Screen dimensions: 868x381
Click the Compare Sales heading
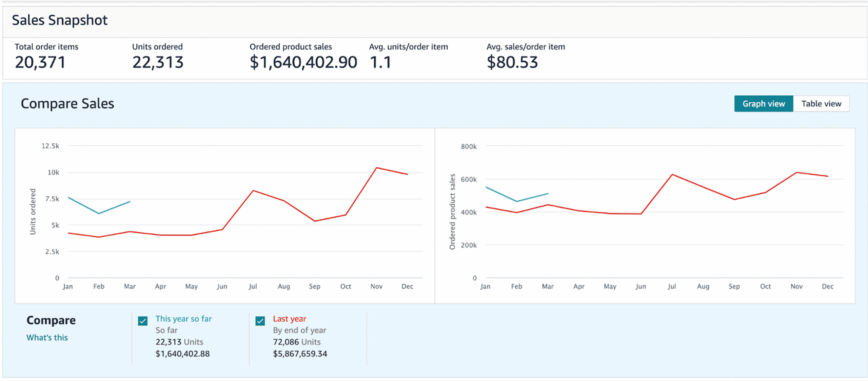coord(67,104)
